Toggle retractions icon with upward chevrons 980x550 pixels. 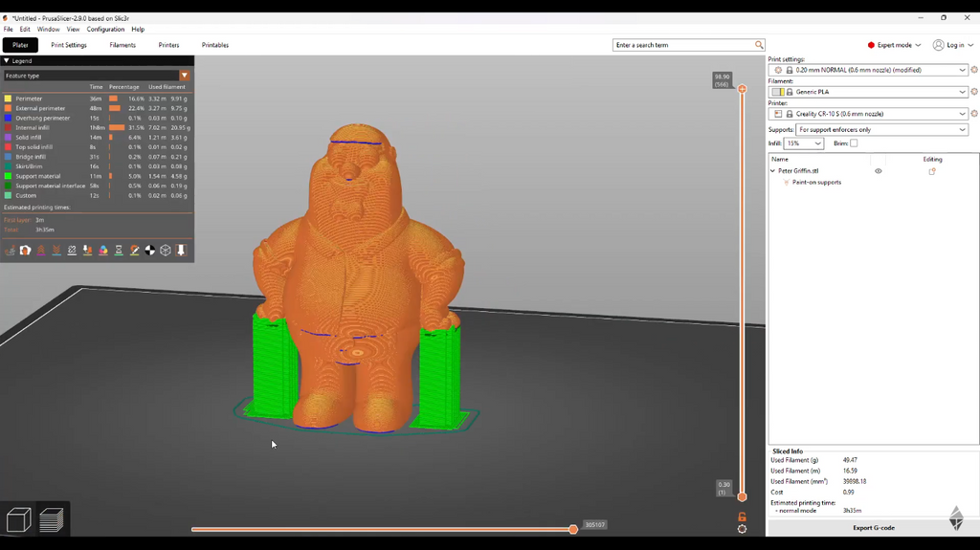point(41,250)
